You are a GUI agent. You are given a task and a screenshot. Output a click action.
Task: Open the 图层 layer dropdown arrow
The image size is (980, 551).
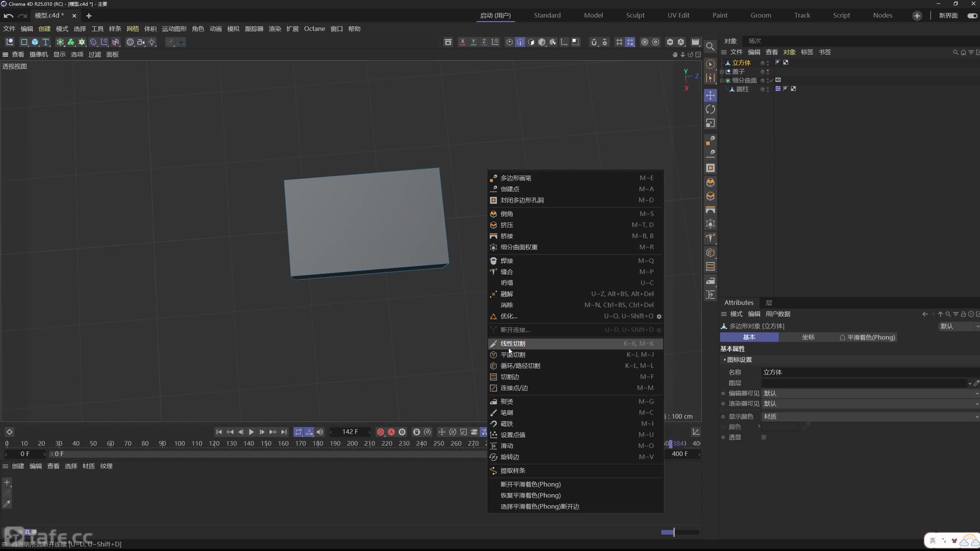click(x=969, y=383)
